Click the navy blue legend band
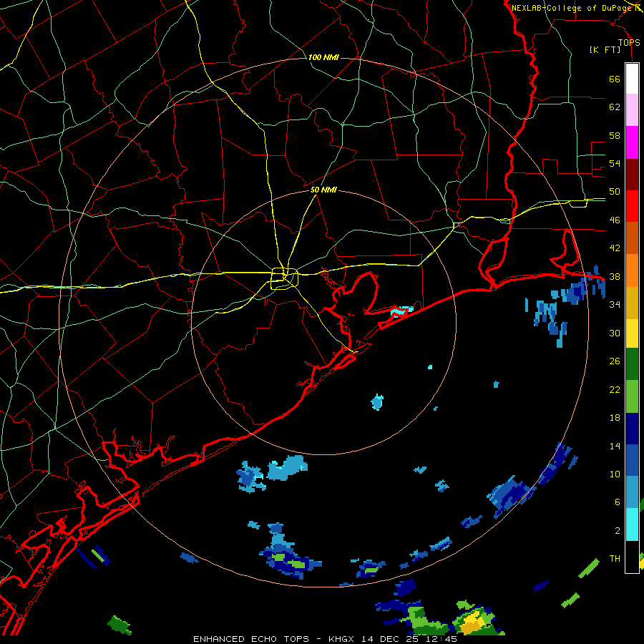This screenshot has height=644, width=644. pos(632,429)
